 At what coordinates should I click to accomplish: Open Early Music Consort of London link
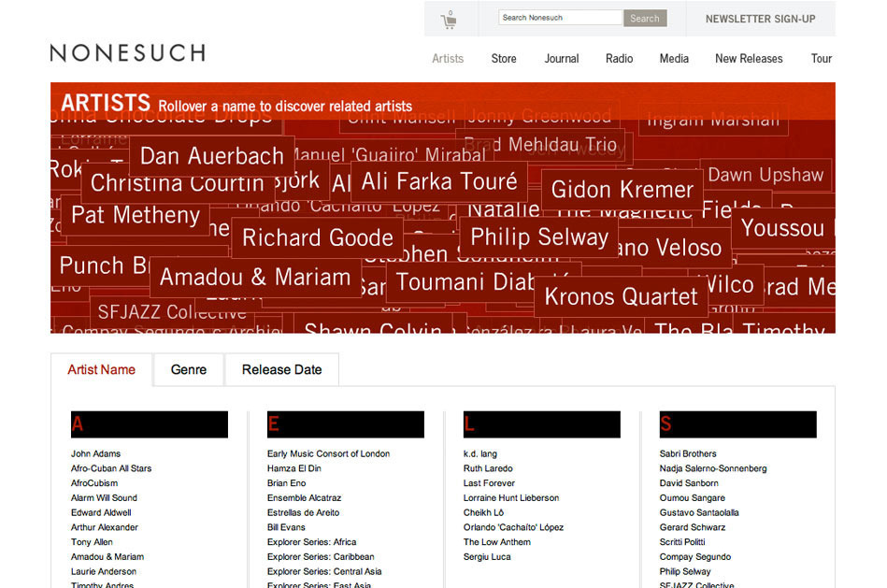pyautogui.click(x=329, y=454)
